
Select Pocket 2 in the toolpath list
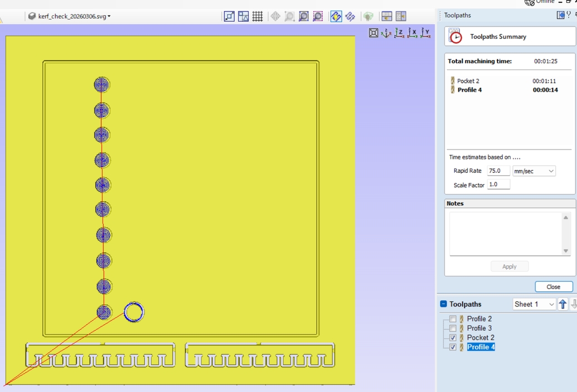[481, 338]
